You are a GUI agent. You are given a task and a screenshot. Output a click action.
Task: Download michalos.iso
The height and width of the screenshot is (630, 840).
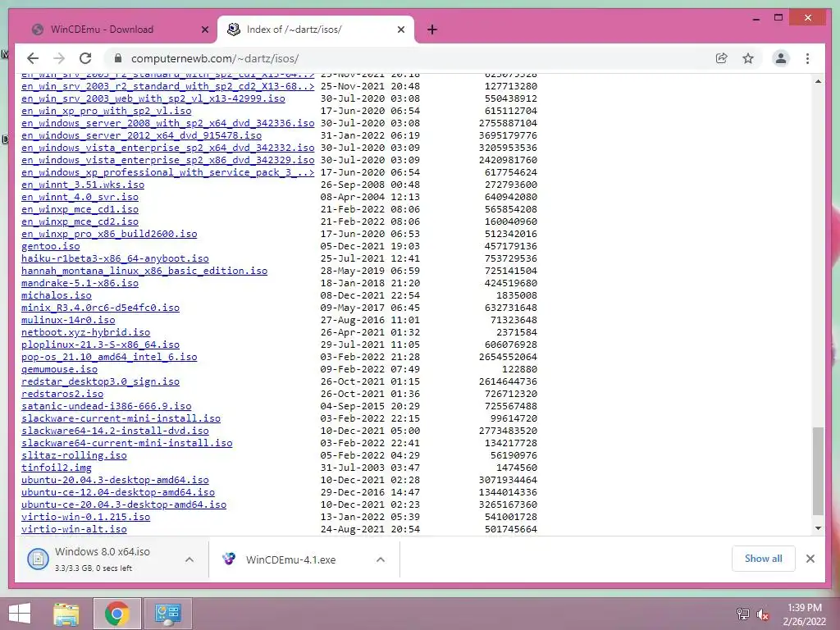(x=57, y=295)
